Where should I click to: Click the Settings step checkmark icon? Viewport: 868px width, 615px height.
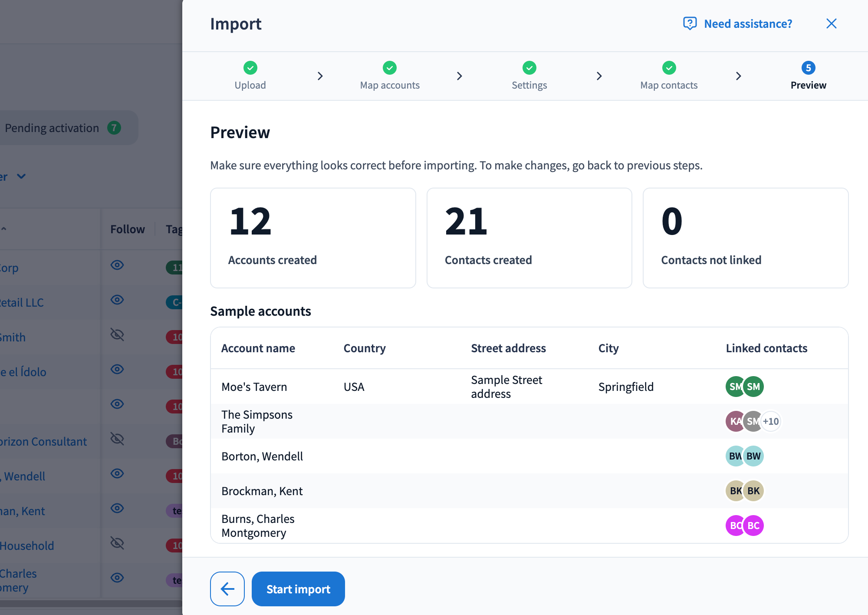529,68
